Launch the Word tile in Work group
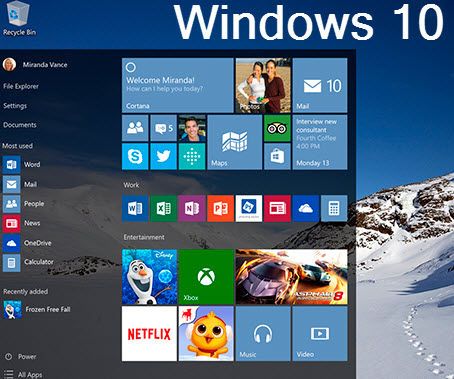Viewport: 454px width, 379px height. tap(135, 209)
